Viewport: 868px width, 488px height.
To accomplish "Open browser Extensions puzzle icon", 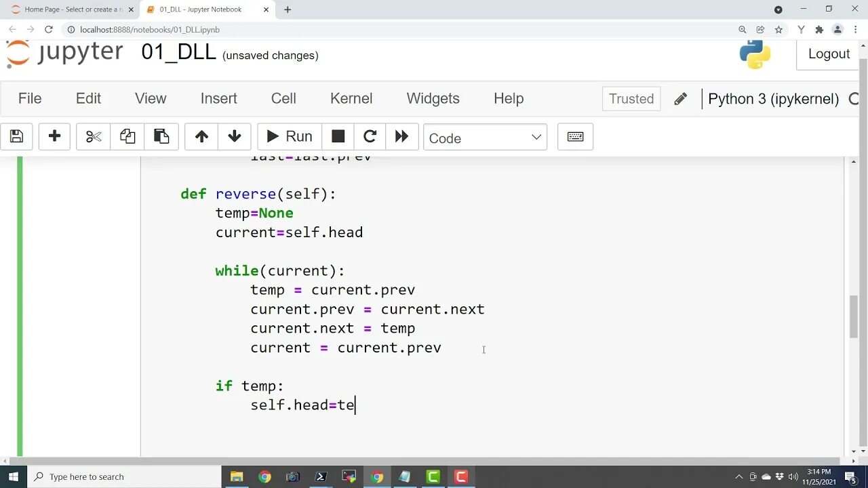I will [x=819, y=30].
